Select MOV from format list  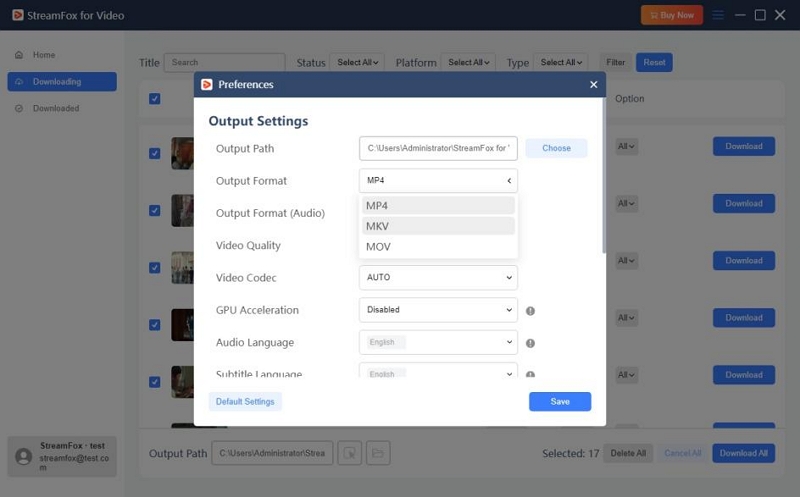[x=438, y=246]
